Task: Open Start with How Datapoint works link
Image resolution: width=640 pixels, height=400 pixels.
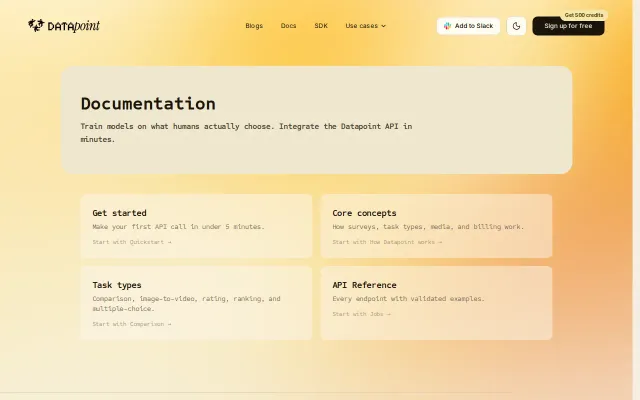Action: click(x=387, y=242)
